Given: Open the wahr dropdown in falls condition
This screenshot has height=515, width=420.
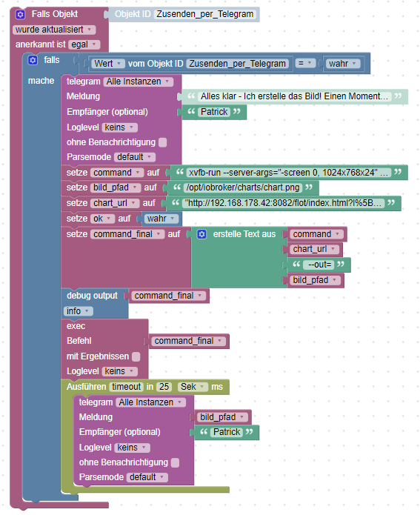Looking at the screenshot, I should 343,64.
